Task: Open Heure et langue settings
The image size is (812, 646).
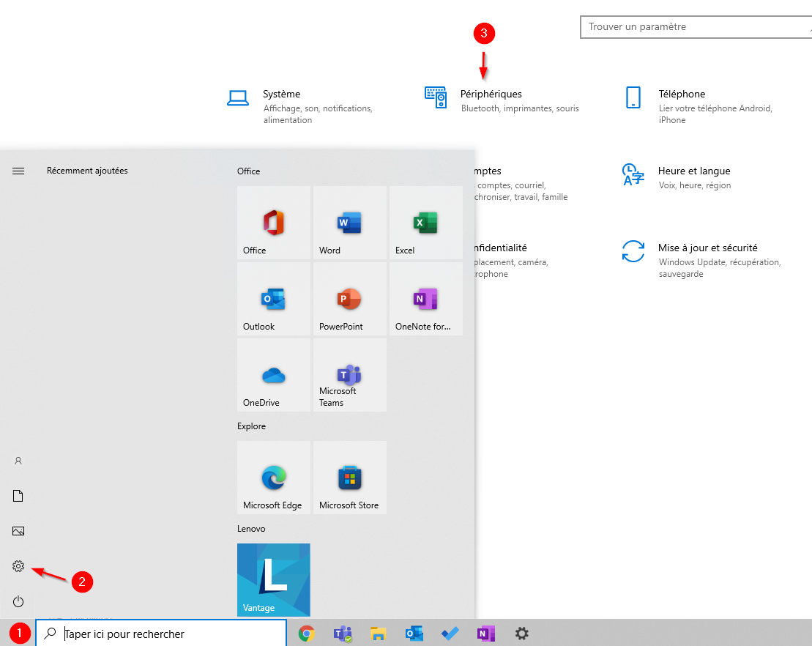Action: pyautogui.click(x=677, y=177)
